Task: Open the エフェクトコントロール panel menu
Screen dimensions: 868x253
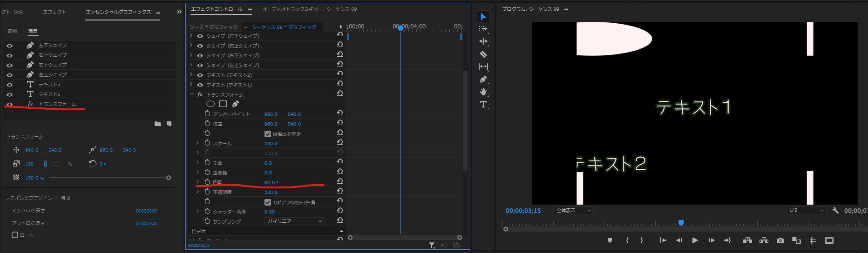Action: pyautogui.click(x=250, y=9)
